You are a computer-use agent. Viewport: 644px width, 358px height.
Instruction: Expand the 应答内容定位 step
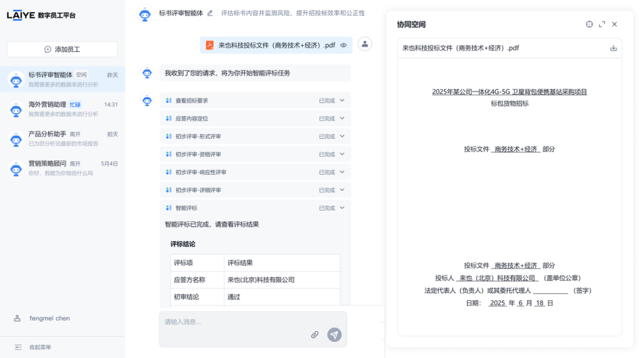click(342, 119)
